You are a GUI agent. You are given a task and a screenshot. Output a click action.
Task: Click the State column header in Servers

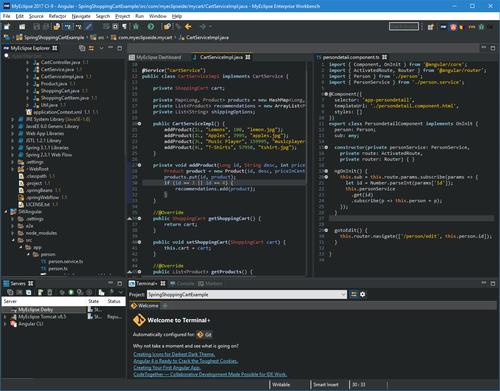point(94,301)
